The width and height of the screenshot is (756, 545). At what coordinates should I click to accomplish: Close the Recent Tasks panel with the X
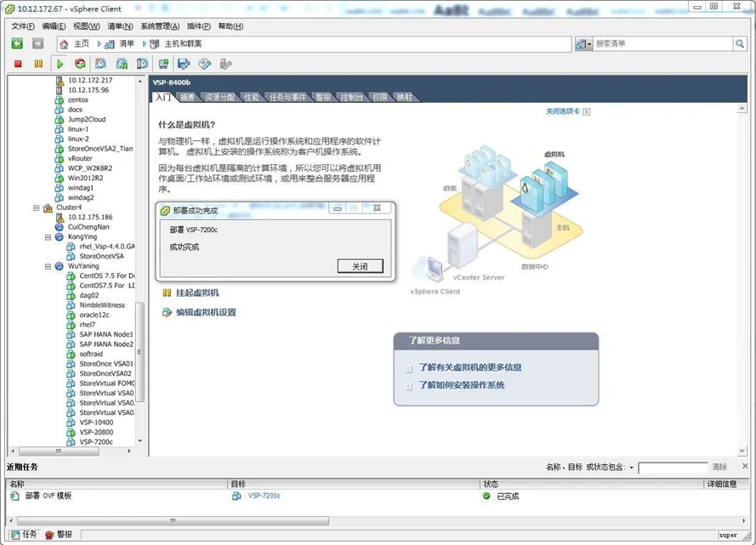746,466
